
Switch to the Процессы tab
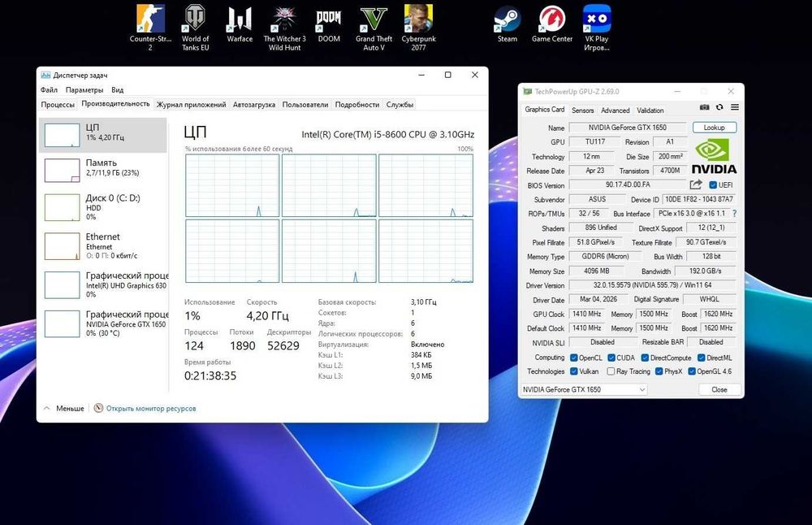(x=58, y=104)
